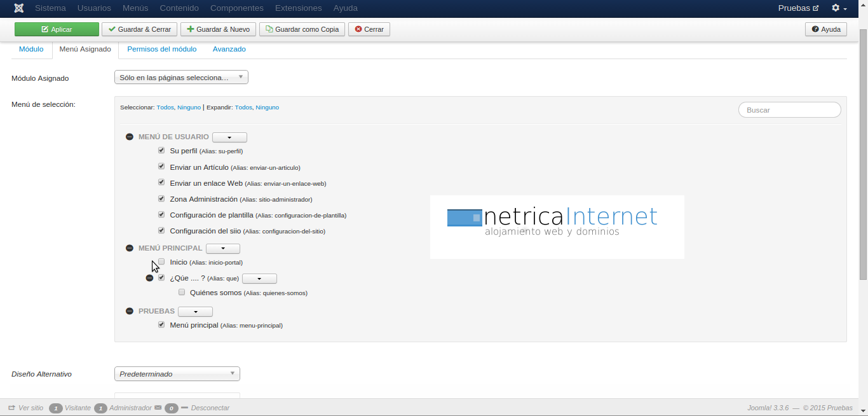Image resolution: width=868 pixels, height=416 pixels.
Task: Switch to the Avanzado tab
Action: pos(229,49)
